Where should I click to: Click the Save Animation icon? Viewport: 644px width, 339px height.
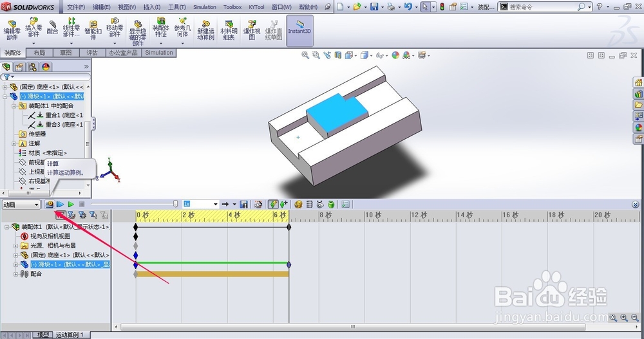coord(244,204)
